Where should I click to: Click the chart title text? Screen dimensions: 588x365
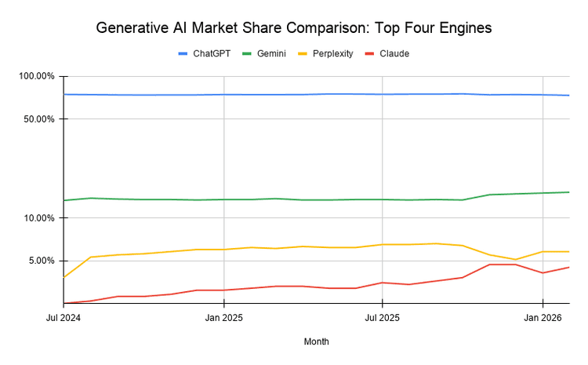(x=293, y=28)
